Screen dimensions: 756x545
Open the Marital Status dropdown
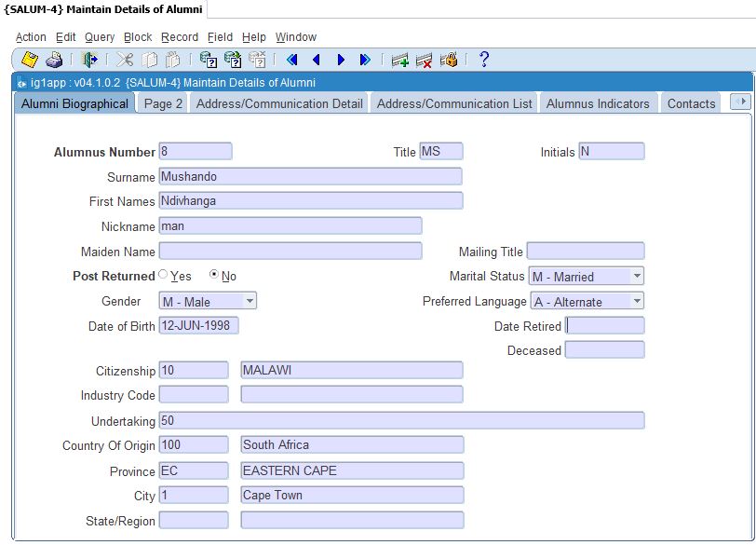click(x=637, y=276)
